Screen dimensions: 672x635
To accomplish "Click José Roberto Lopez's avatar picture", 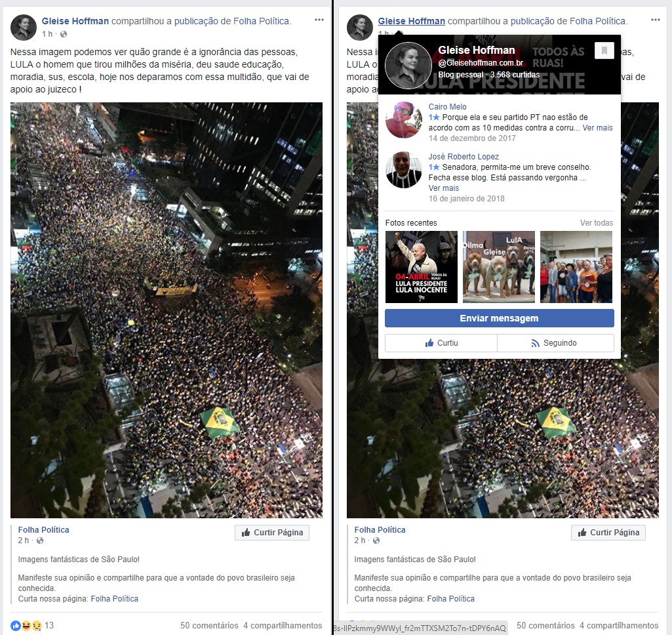I will (x=404, y=170).
